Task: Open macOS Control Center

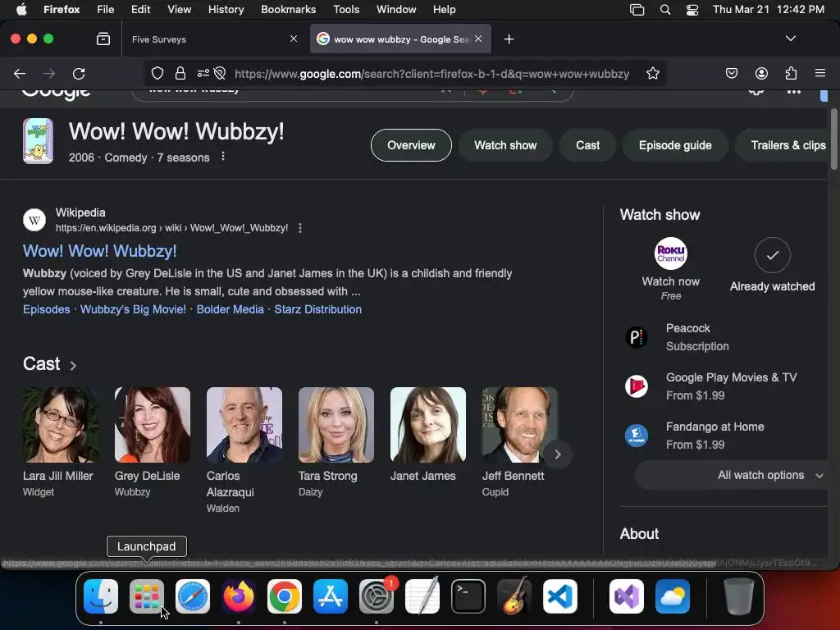Action: point(692,10)
